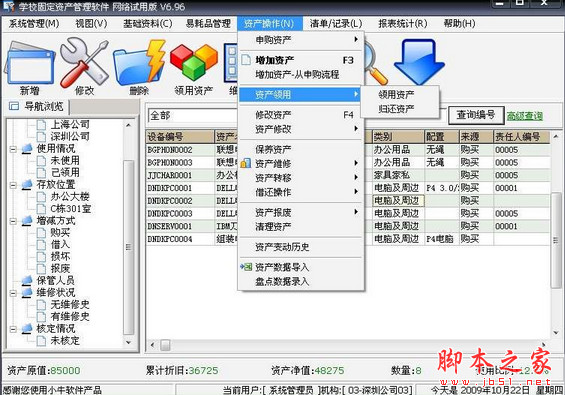Open the 易耗品管理 menu
The image size is (565, 395).
[208, 24]
